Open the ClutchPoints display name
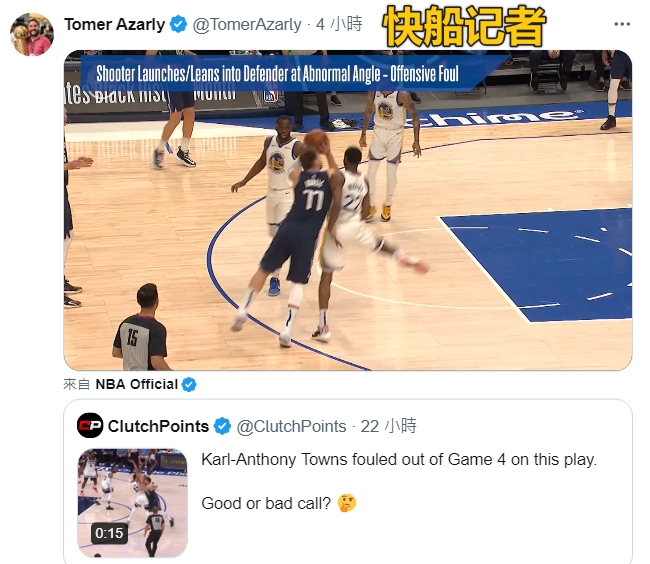 tap(158, 426)
